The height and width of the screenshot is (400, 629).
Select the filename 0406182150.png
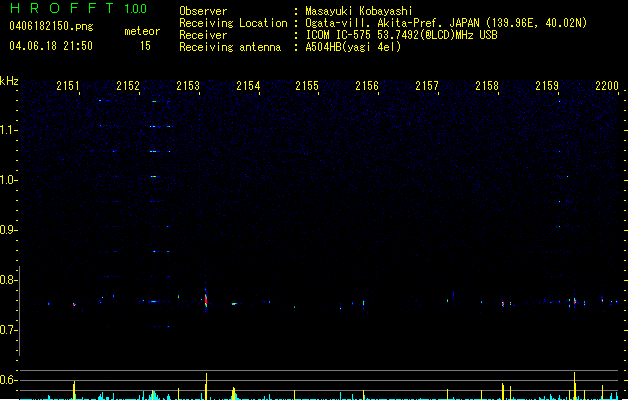pyautogui.click(x=51, y=26)
